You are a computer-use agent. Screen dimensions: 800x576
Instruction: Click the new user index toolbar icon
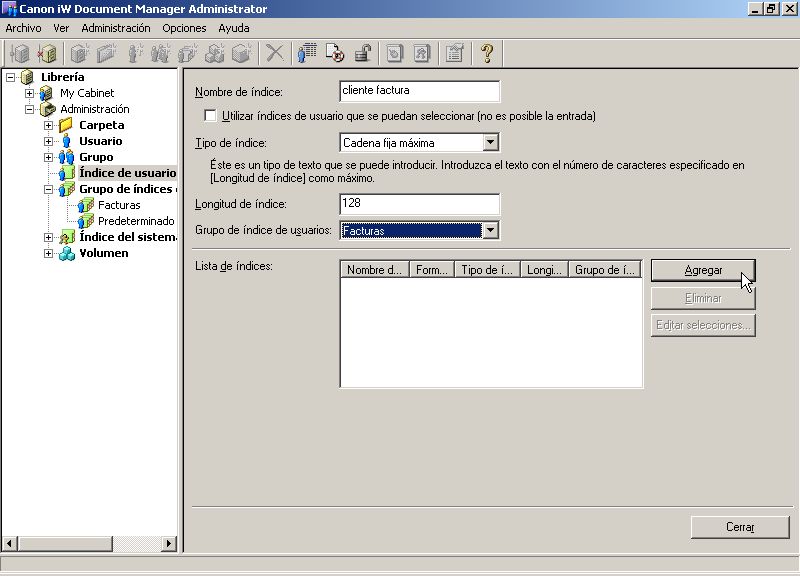pyautogui.click(x=188, y=53)
